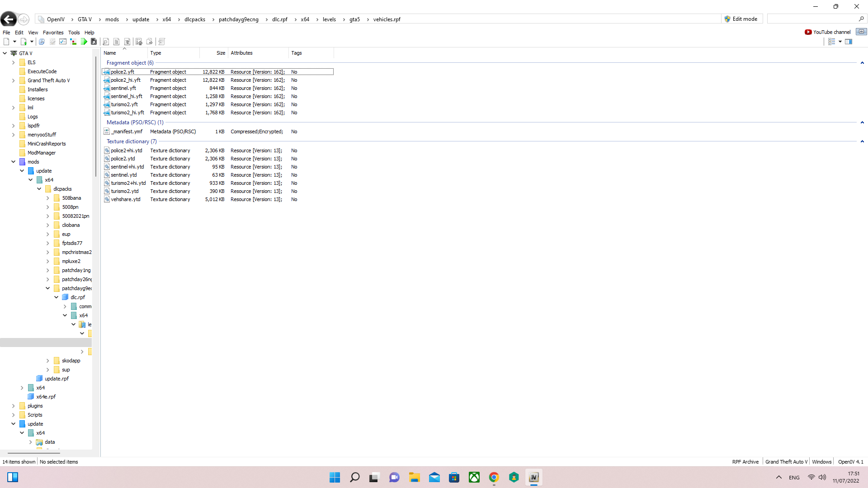Click the dlcpacks breadcrumb segment
Image resolution: width=868 pixels, height=488 pixels.
pyautogui.click(x=194, y=19)
